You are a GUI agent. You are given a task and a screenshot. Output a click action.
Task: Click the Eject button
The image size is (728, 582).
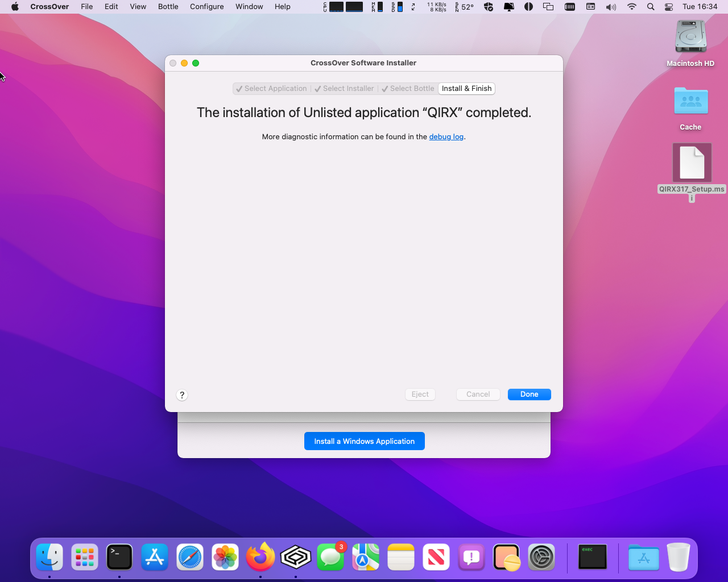pos(420,394)
